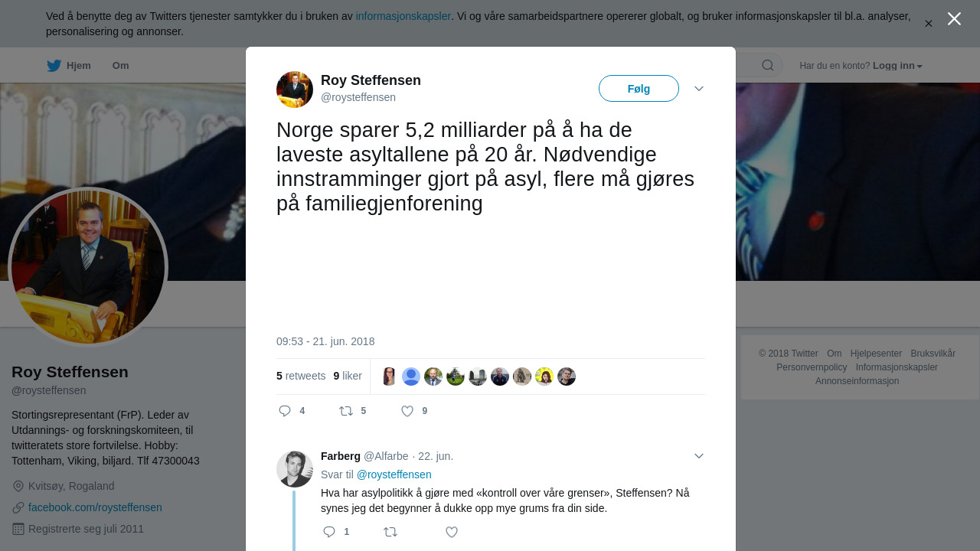Expand the tweet options chevron beside Følg

[699, 89]
